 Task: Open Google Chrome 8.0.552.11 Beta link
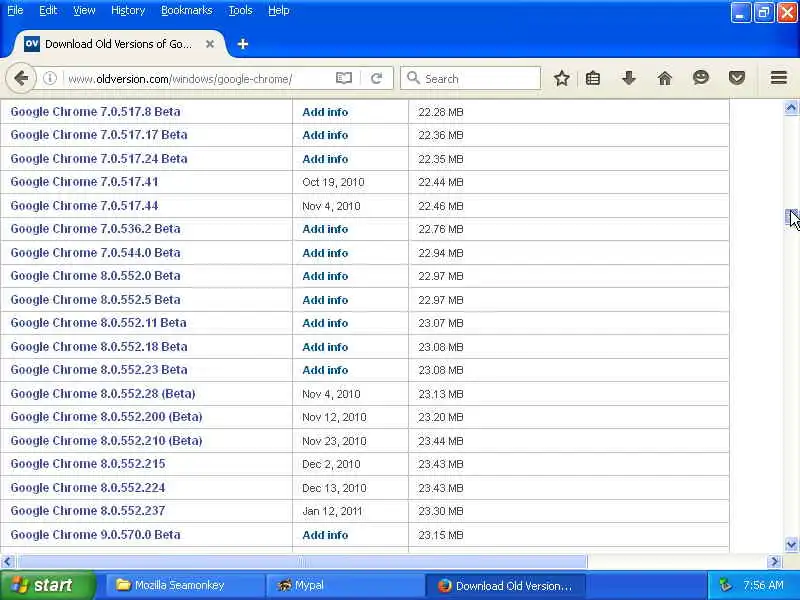click(x=98, y=322)
